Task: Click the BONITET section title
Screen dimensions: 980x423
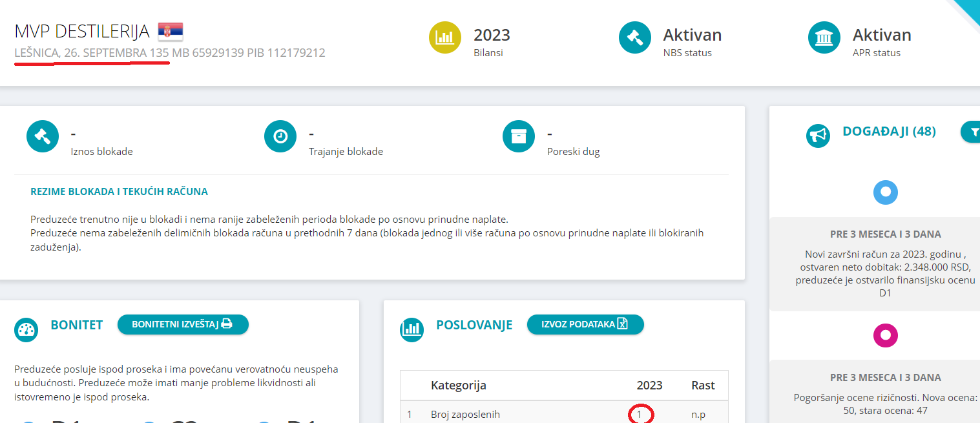Action: [77, 325]
